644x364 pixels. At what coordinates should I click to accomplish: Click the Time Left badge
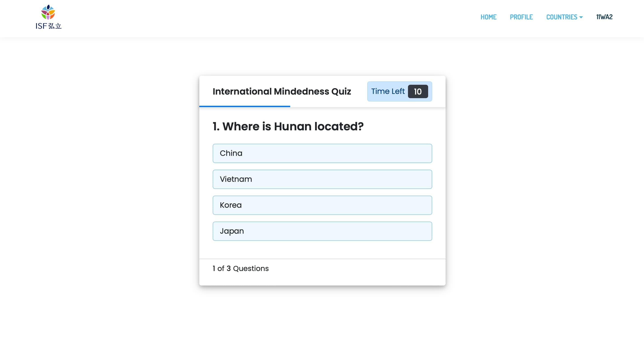399,91
